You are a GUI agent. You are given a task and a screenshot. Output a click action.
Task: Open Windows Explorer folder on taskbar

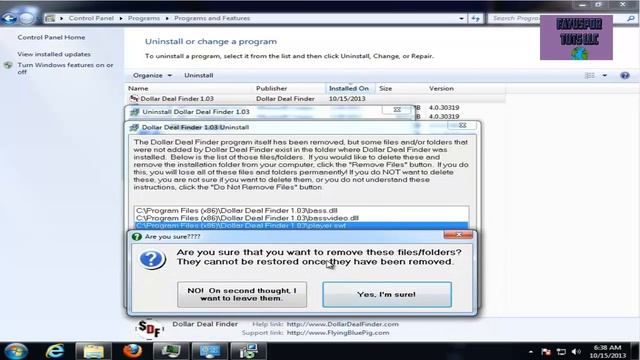tap(93, 351)
